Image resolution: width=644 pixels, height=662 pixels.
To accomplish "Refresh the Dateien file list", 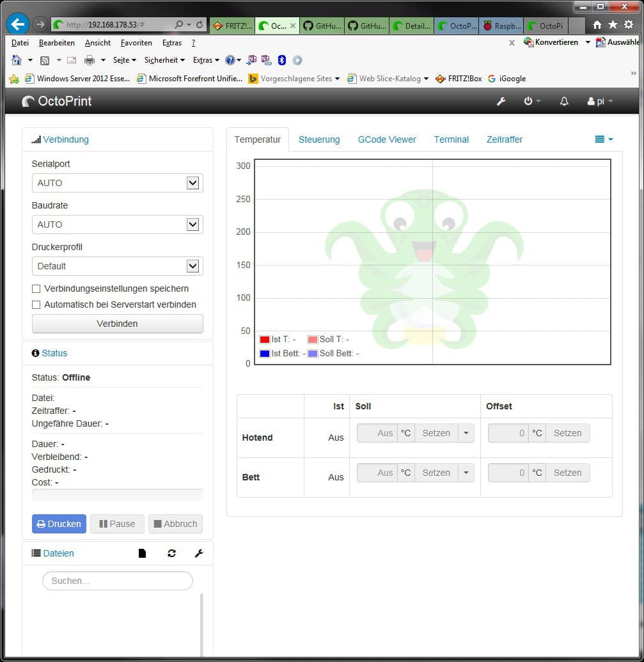I will click(171, 553).
